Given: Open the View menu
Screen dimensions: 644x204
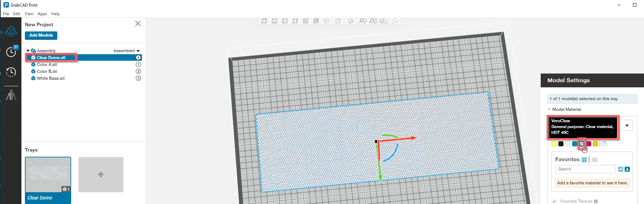Looking at the screenshot, I should [29, 14].
